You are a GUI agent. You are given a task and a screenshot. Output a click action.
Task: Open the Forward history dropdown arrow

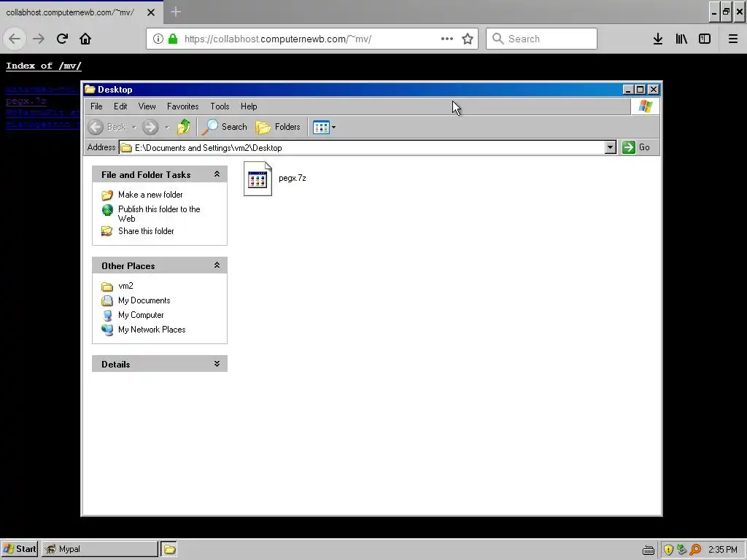[x=167, y=127]
